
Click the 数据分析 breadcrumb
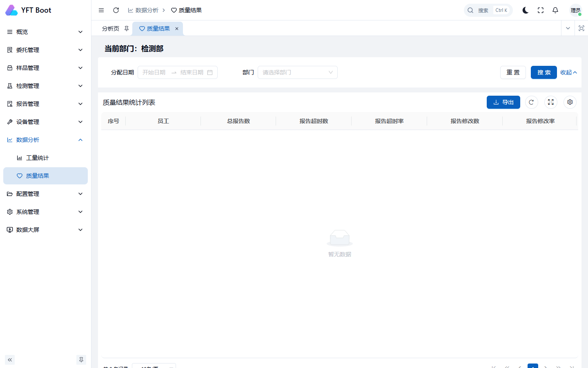click(x=143, y=10)
